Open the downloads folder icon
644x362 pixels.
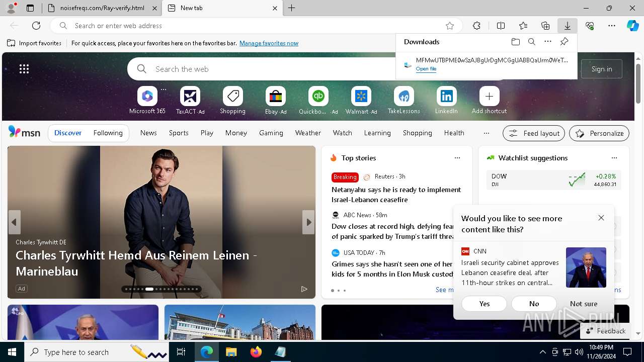pos(515,42)
